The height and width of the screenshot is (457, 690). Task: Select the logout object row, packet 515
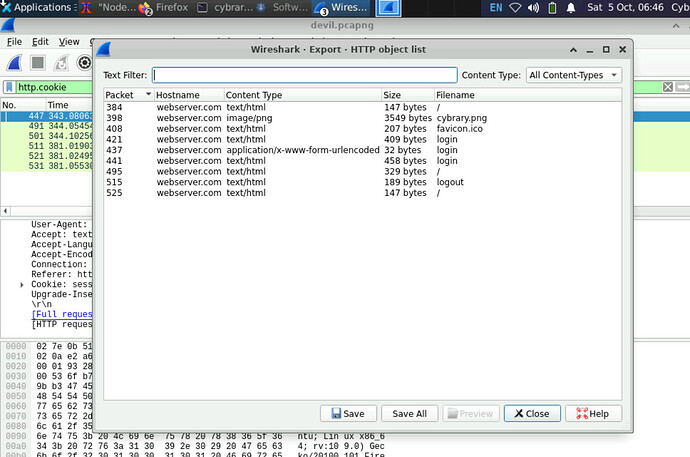coord(300,183)
